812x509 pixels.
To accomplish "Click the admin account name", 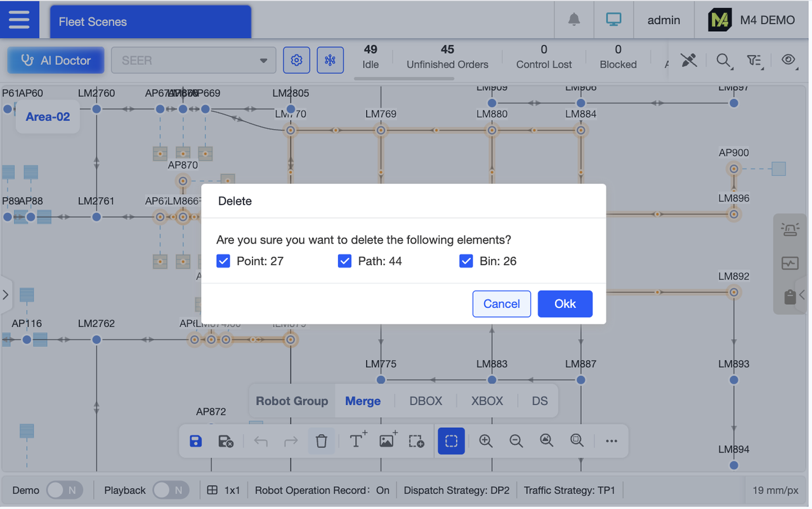I will (x=664, y=20).
